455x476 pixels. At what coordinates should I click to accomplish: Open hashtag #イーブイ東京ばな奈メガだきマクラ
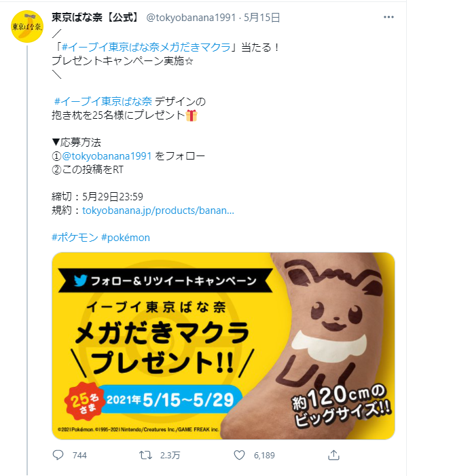(x=146, y=48)
